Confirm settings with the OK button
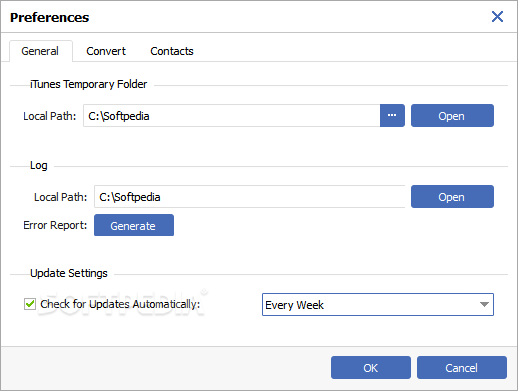 point(371,367)
